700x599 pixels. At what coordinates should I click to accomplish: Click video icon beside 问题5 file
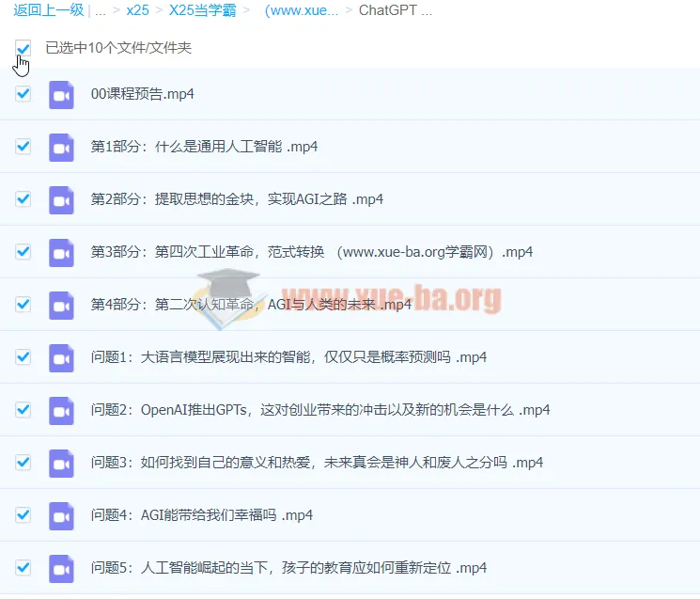tap(61, 568)
